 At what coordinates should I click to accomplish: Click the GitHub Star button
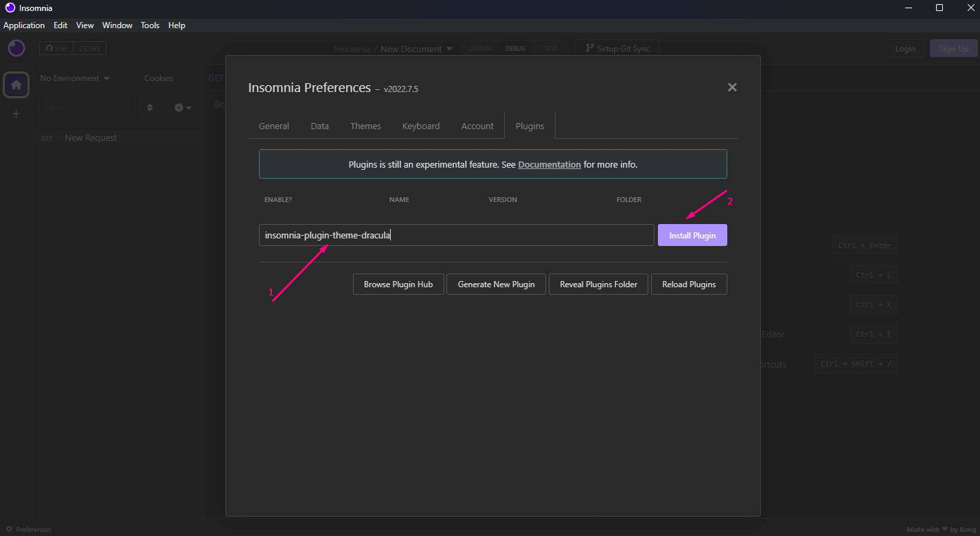click(57, 49)
